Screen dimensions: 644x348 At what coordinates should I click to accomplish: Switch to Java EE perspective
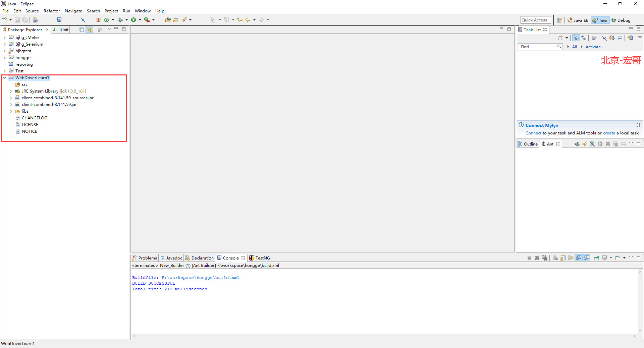click(578, 20)
